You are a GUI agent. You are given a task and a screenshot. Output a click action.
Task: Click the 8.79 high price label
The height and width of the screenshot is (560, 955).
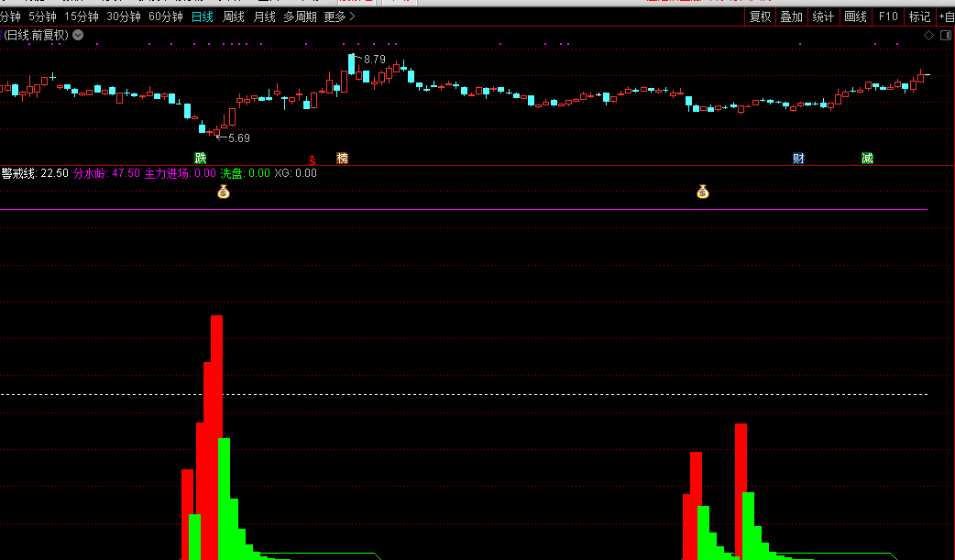(x=375, y=60)
